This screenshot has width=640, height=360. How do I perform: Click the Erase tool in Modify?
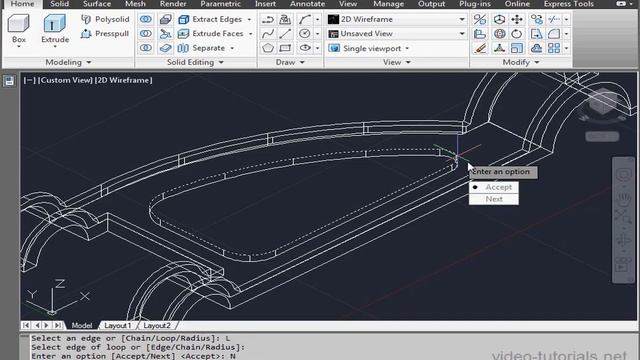[480, 48]
